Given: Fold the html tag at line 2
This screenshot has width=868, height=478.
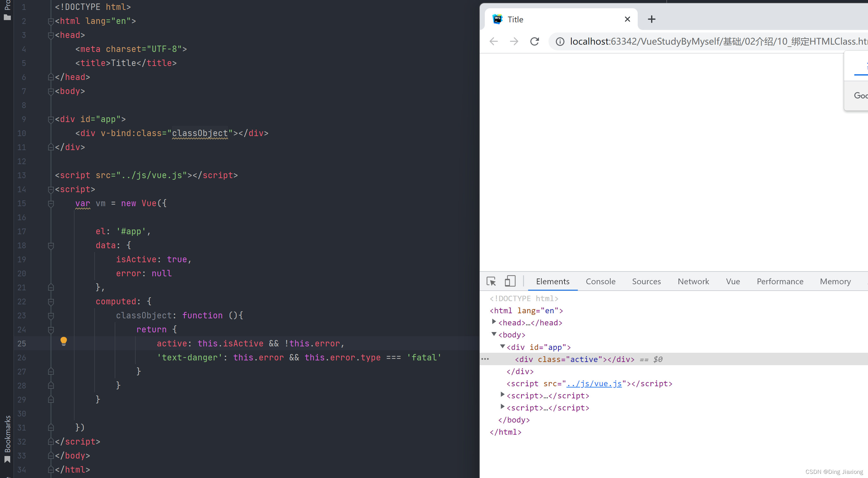Looking at the screenshot, I should pyautogui.click(x=51, y=22).
